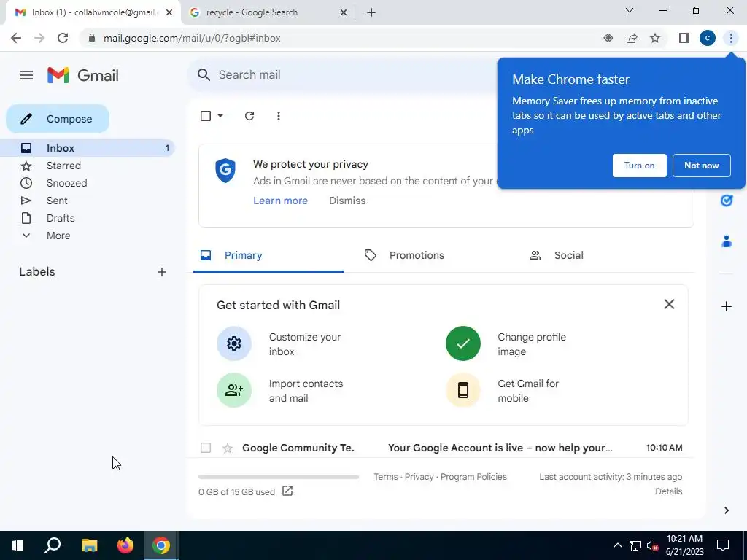Open the storage management link icon

point(287,491)
